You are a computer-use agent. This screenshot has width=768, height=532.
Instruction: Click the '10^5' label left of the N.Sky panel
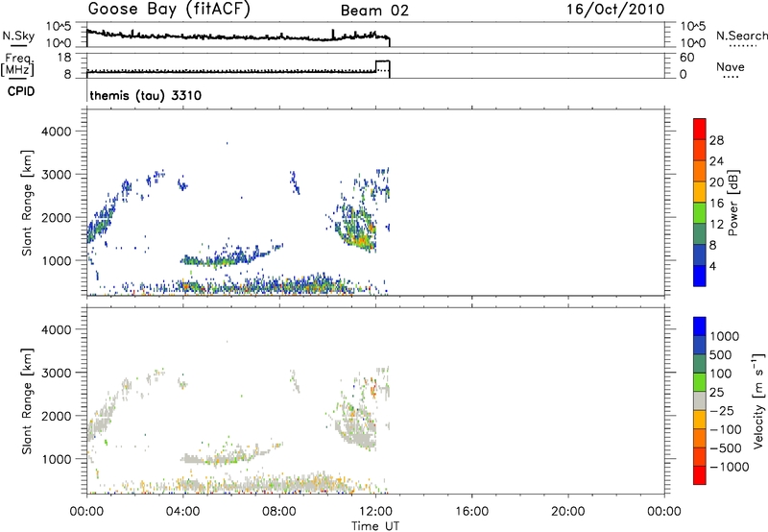[59, 27]
